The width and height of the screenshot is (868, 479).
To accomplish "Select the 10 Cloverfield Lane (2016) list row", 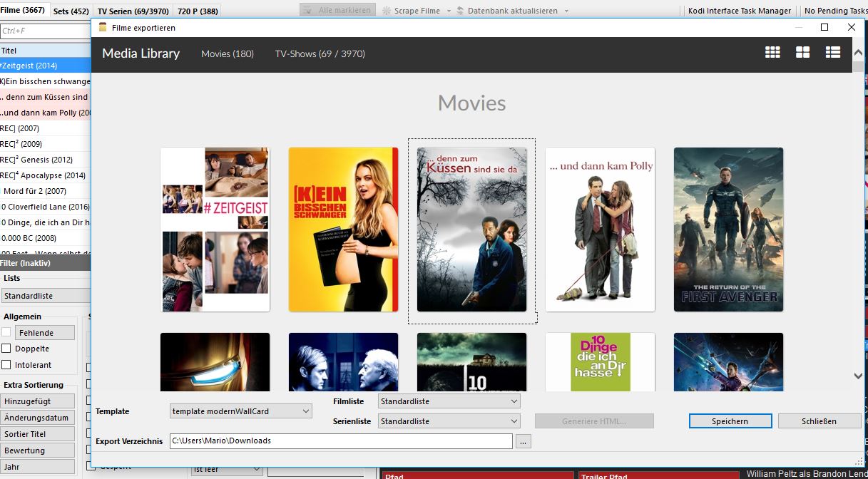I will pyautogui.click(x=46, y=207).
